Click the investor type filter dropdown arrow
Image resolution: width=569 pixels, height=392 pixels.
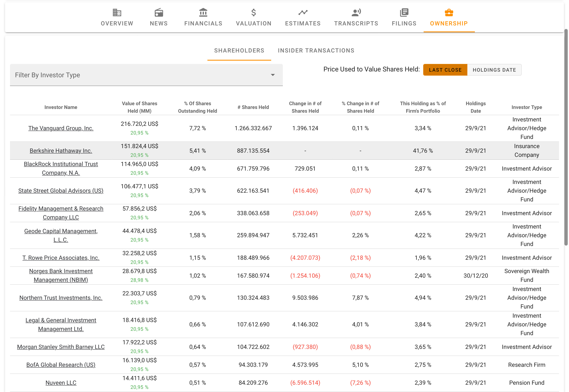pyautogui.click(x=273, y=75)
